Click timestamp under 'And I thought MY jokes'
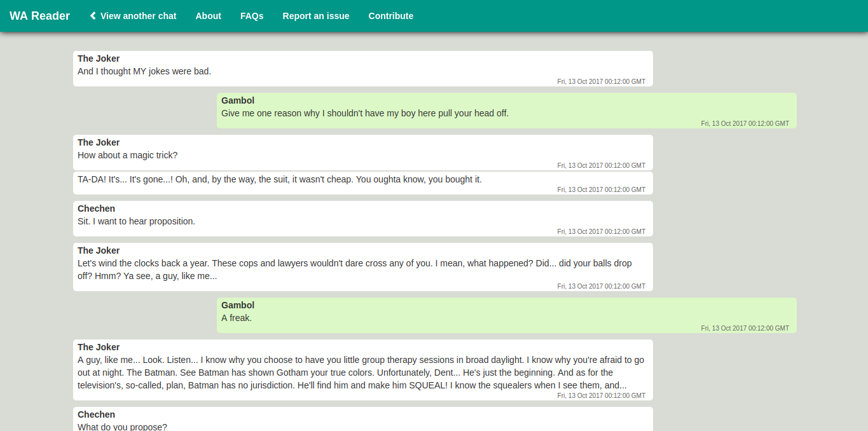 [x=601, y=81]
